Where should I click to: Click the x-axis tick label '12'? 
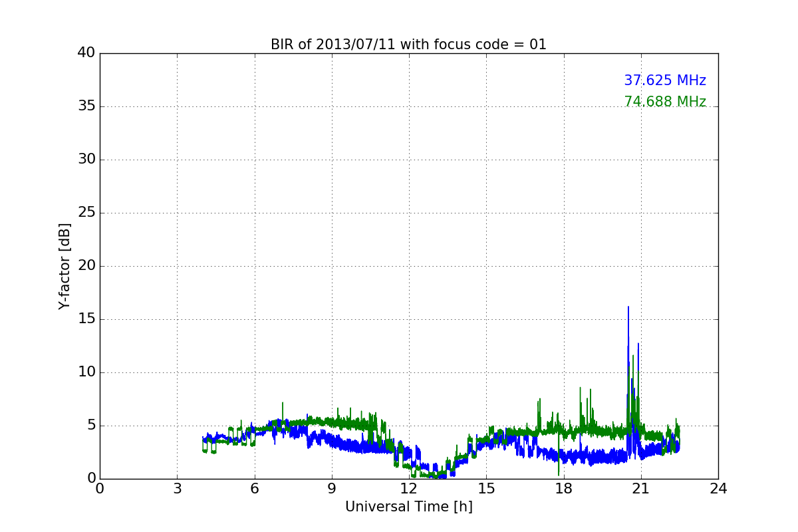408,488
